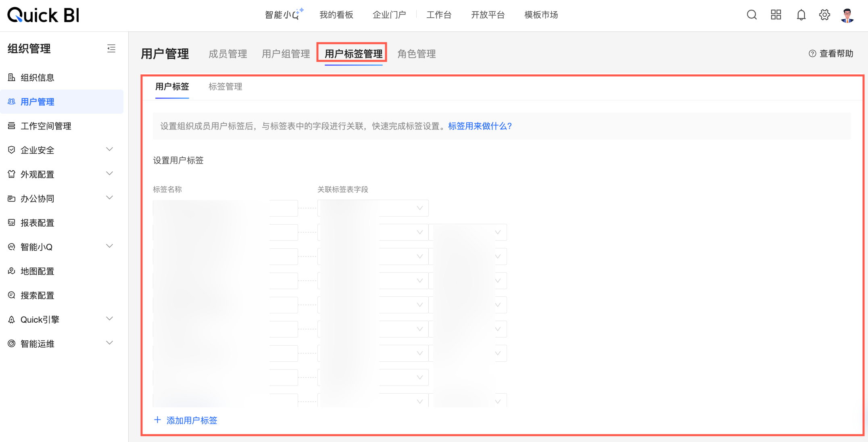868x442 pixels.
Task: Click the search magnifier icon
Action: (751, 15)
